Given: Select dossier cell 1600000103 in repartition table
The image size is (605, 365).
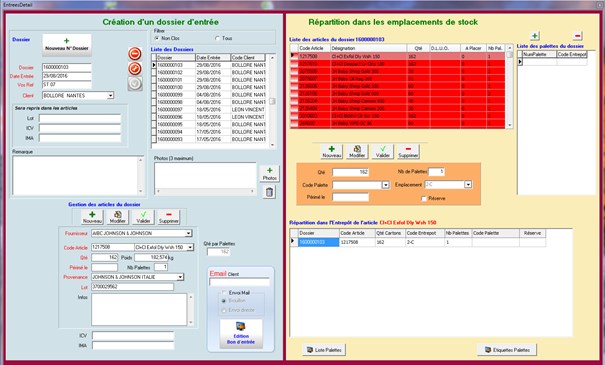Looking at the screenshot, I should coord(319,242).
